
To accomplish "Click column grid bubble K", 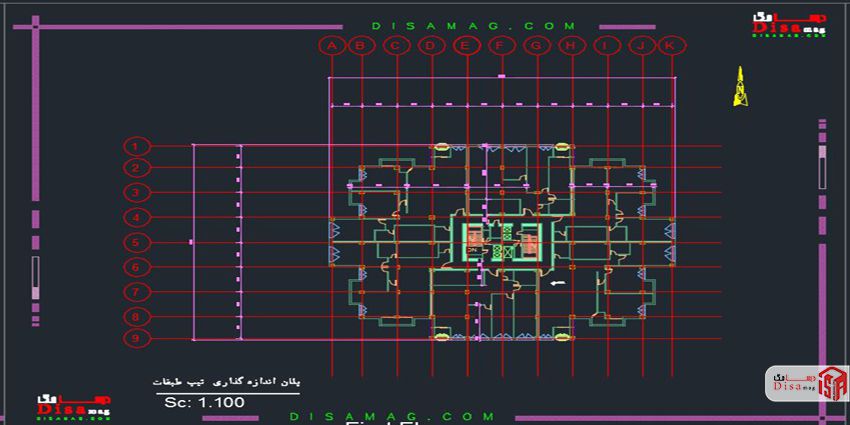I will pyautogui.click(x=672, y=45).
